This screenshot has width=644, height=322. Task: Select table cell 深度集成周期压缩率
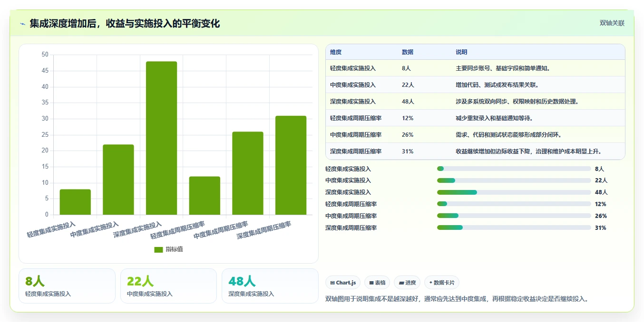(x=356, y=152)
